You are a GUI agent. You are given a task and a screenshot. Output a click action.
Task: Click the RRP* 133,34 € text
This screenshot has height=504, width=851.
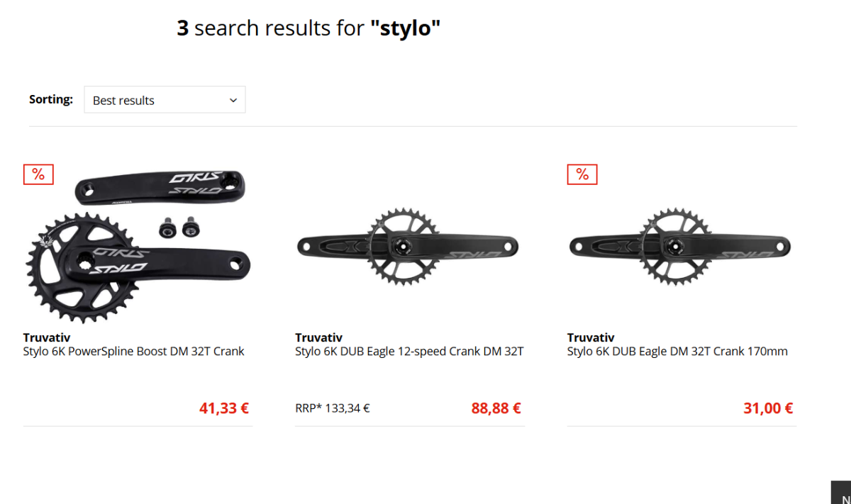(x=333, y=408)
